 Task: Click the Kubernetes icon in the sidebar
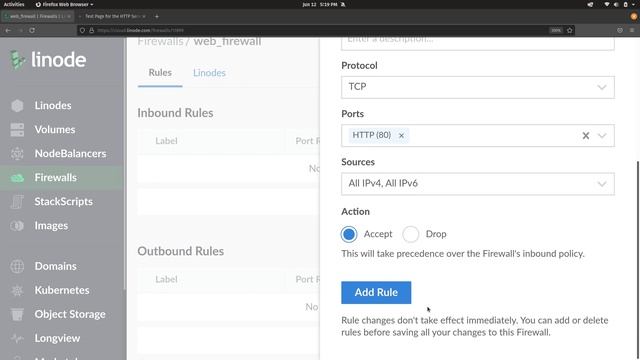coord(17,290)
